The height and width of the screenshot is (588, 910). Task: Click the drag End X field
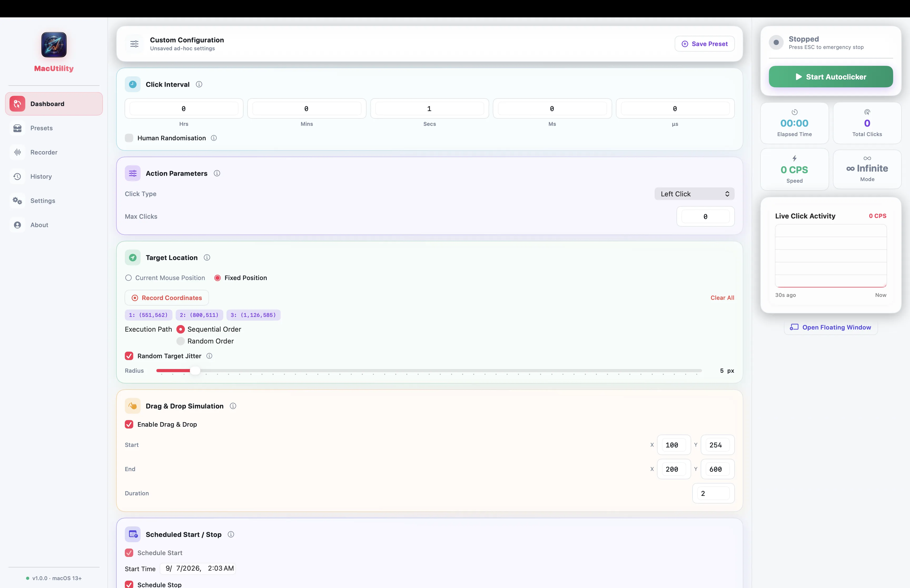click(x=674, y=469)
